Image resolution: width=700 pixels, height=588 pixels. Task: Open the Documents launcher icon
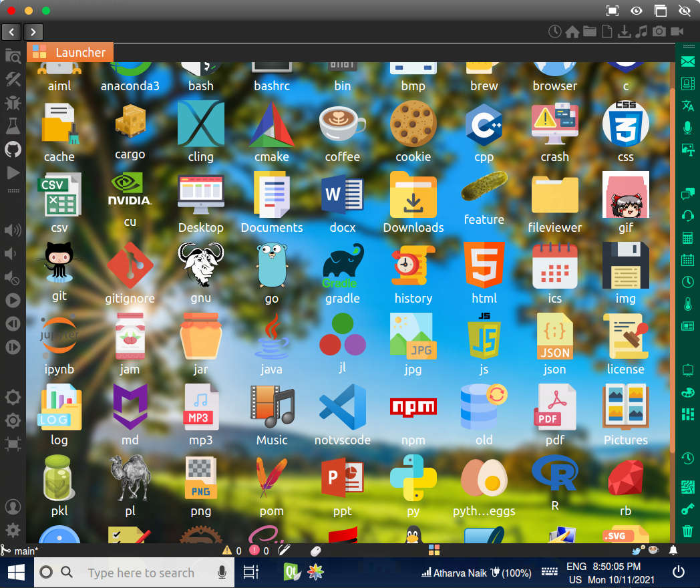(271, 194)
